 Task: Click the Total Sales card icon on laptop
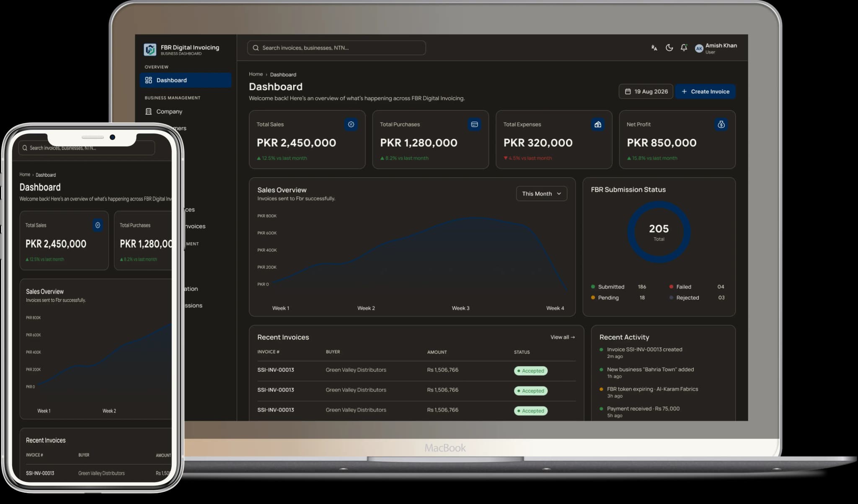click(x=351, y=124)
